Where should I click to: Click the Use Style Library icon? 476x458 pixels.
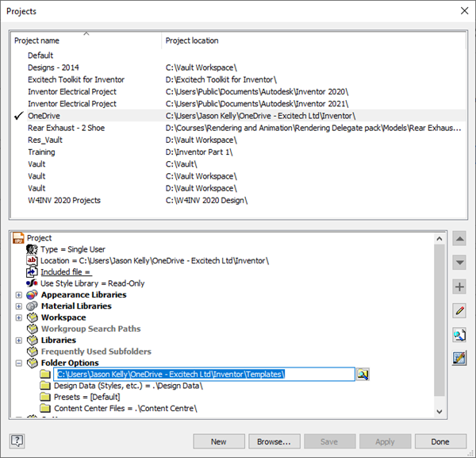pyautogui.click(x=32, y=283)
